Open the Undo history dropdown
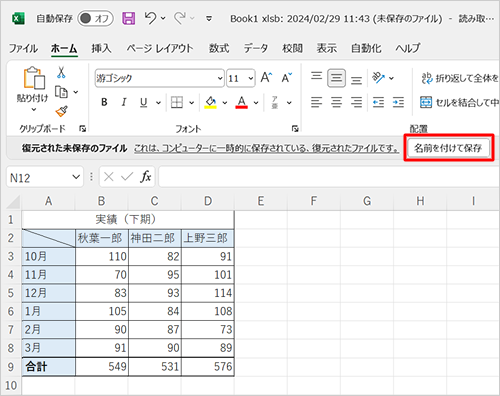 [163, 18]
